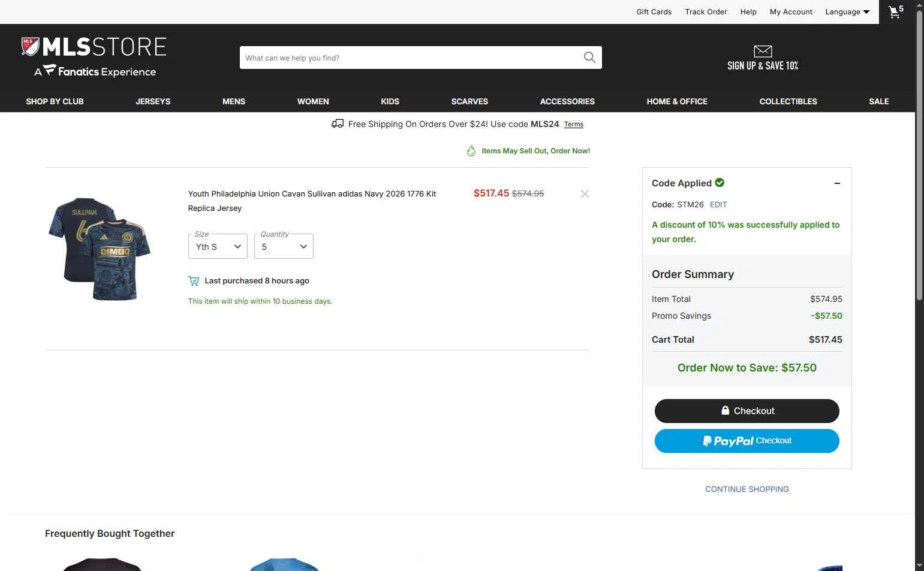Open the Shop By Club menu
This screenshot has height=571, width=924.
pos(55,101)
